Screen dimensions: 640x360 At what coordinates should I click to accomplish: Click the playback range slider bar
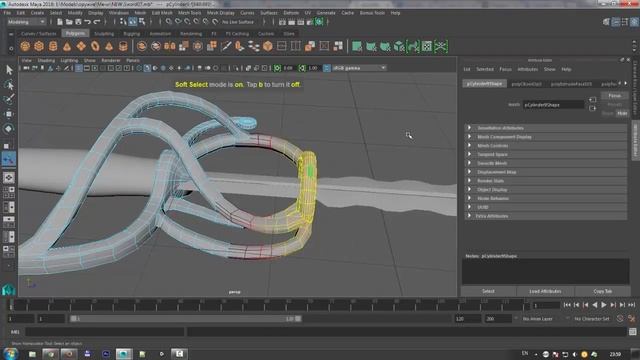[x=186, y=319]
